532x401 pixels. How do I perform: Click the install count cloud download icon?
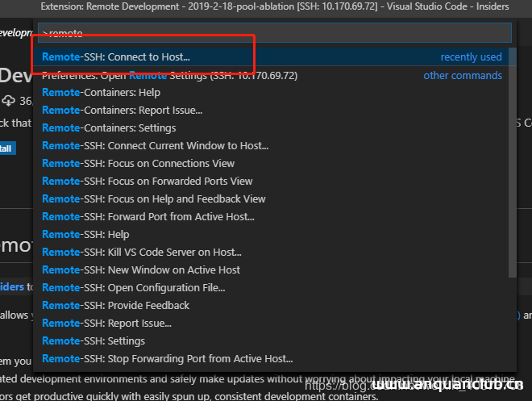8,101
